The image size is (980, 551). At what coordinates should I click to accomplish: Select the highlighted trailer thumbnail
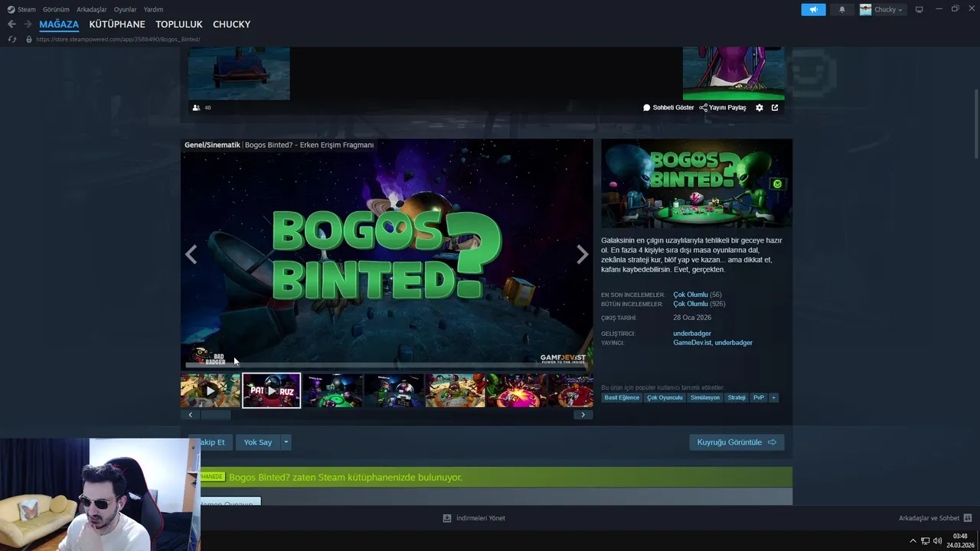coord(272,391)
